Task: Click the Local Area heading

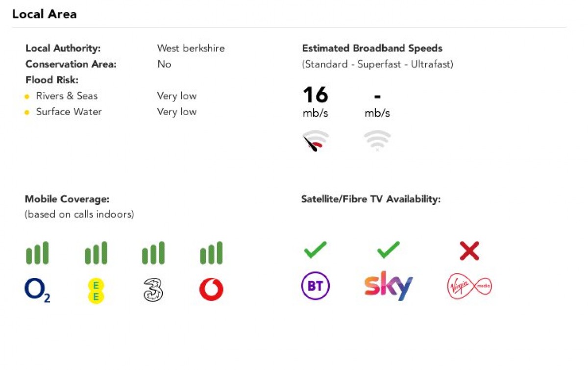Action: (x=45, y=14)
